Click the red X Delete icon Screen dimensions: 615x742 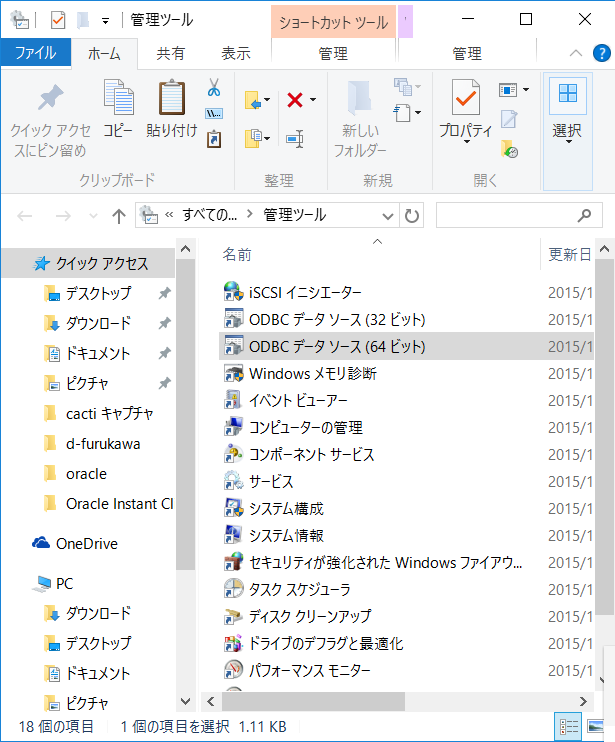[295, 100]
